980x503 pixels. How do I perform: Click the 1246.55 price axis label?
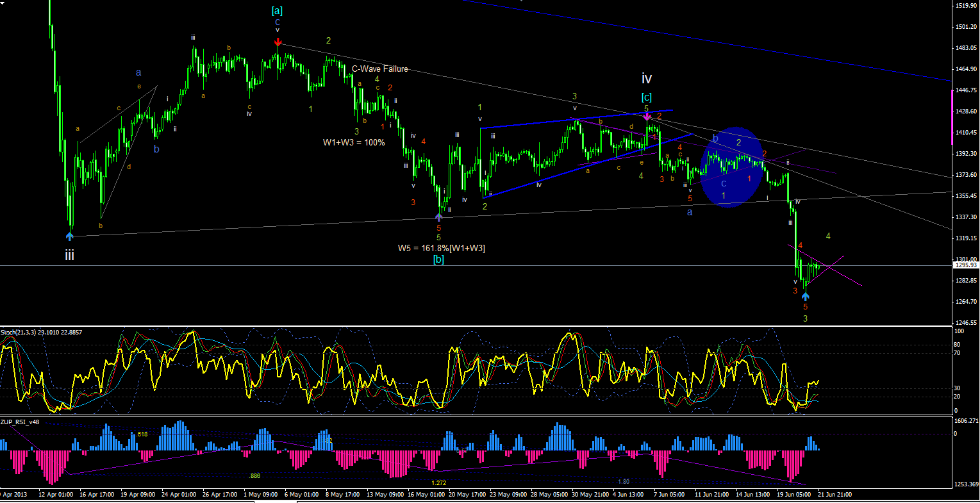click(966, 323)
